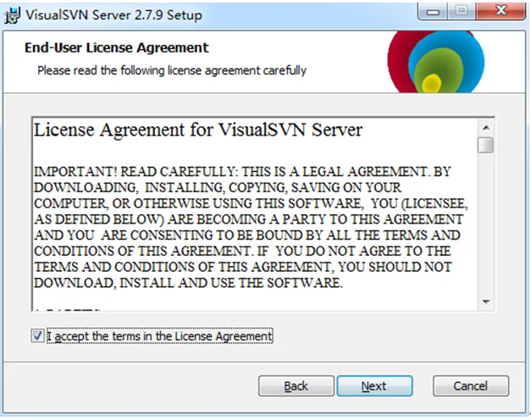Cancel the installation

(470, 386)
